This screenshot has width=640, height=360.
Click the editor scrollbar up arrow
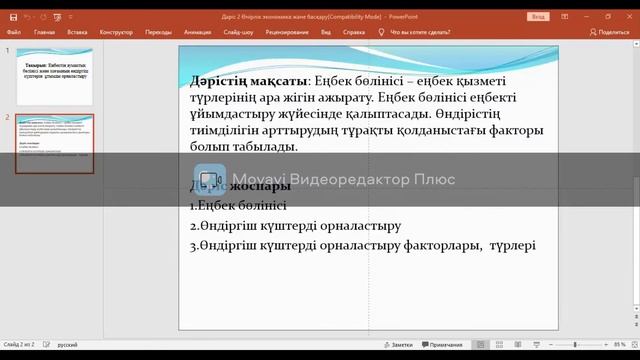(636, 43)
